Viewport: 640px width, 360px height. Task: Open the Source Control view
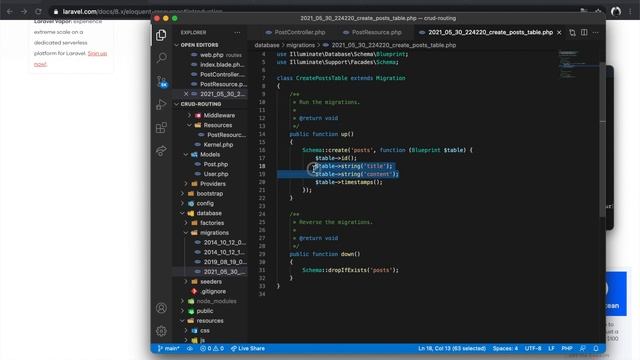(161, 81)
